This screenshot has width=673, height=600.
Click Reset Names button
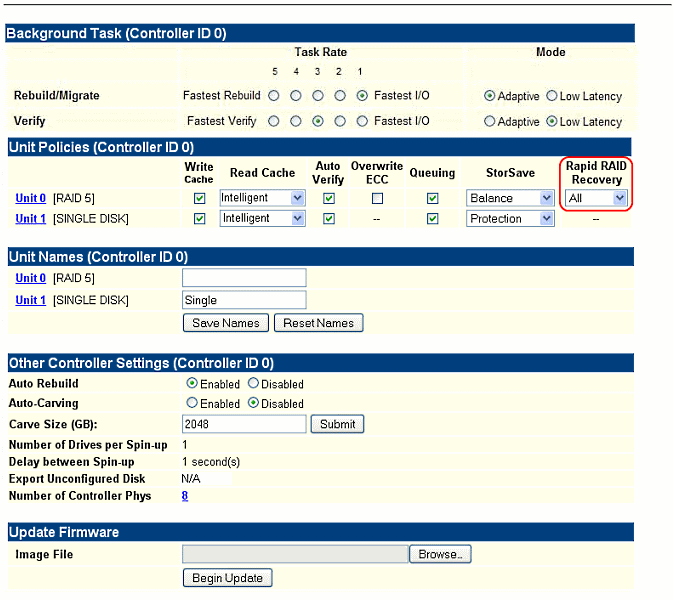coord(318,323)
